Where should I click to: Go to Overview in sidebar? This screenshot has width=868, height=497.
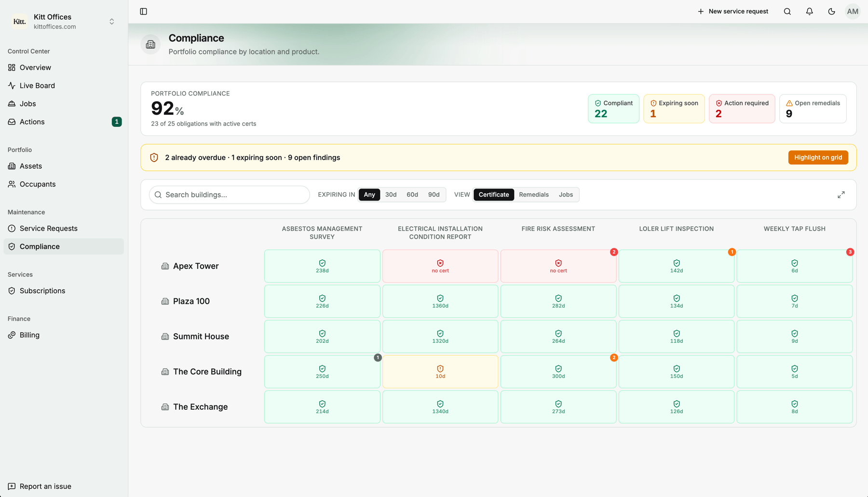click(64, 67)
